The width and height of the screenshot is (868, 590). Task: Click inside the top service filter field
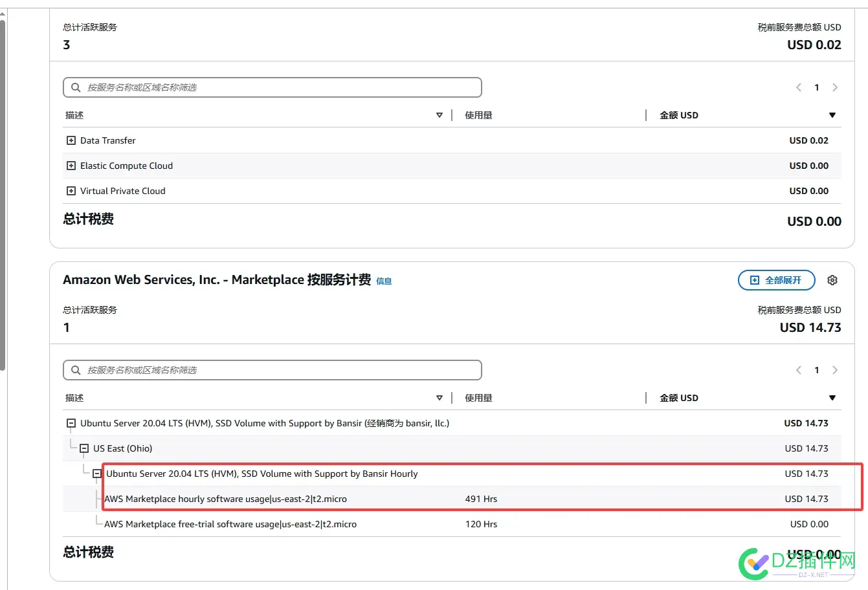[x=272, y=87]
